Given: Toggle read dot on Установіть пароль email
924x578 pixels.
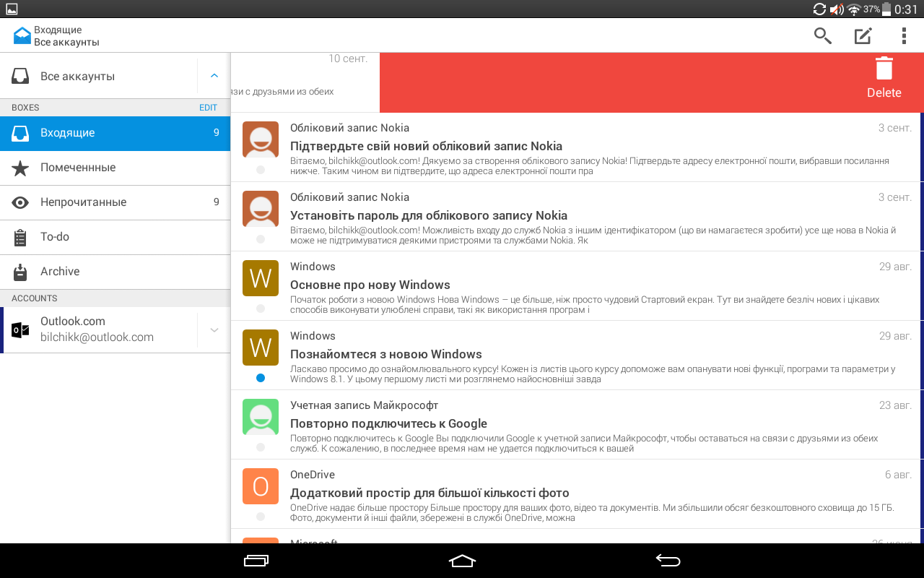Looking at the screenshot, I should point(261,239).
